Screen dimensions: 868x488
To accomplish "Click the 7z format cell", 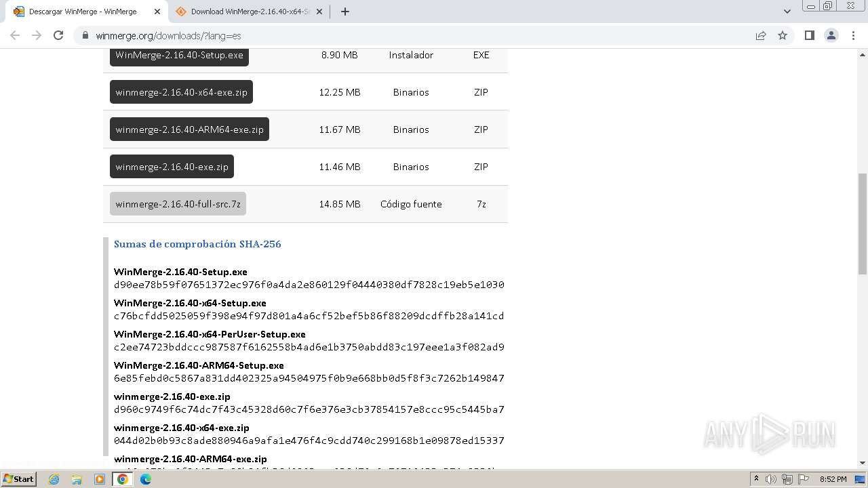I will click(x=481, y=204).
